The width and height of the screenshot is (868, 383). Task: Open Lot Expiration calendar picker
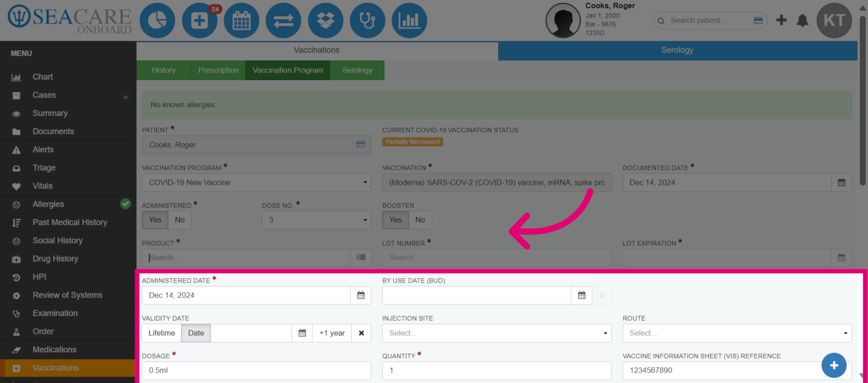(841, 257)
